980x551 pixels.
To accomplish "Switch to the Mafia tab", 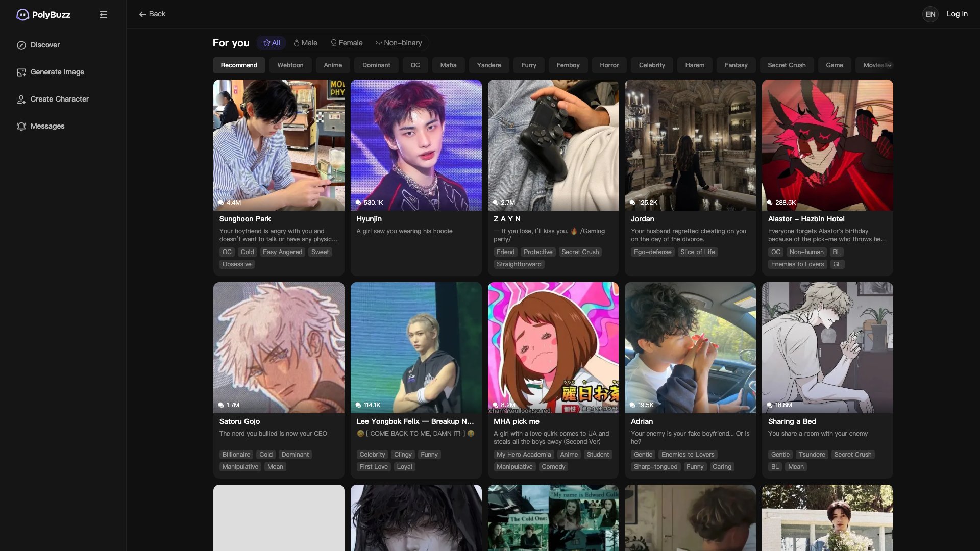I will [x=449, y=65].
